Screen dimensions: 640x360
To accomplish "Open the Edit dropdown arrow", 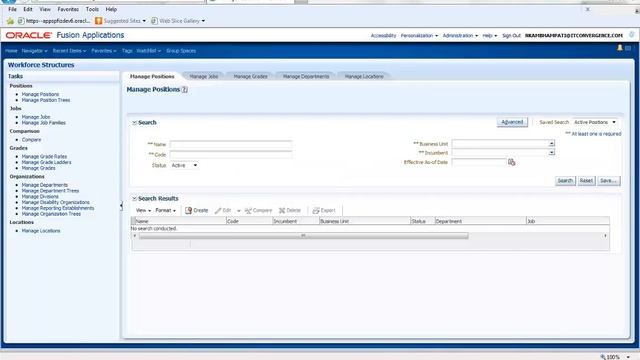I will point(239,211).
